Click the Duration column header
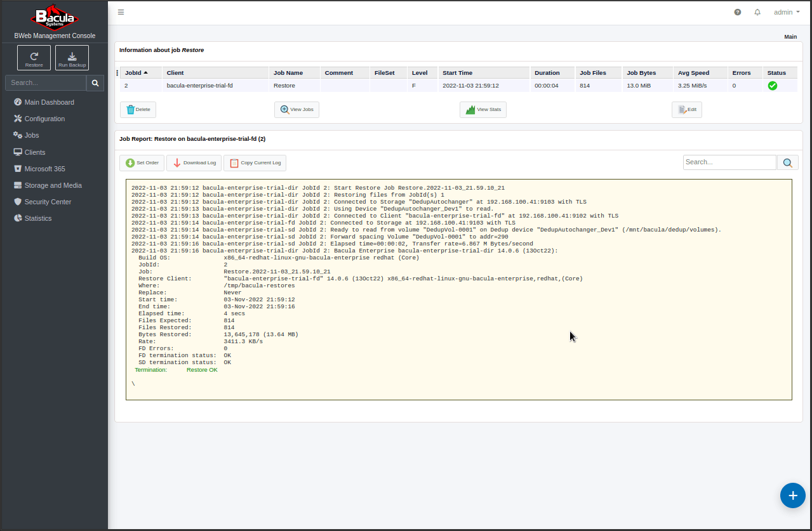This screenshot has width=812, height=531. click(x=552, y=73)
